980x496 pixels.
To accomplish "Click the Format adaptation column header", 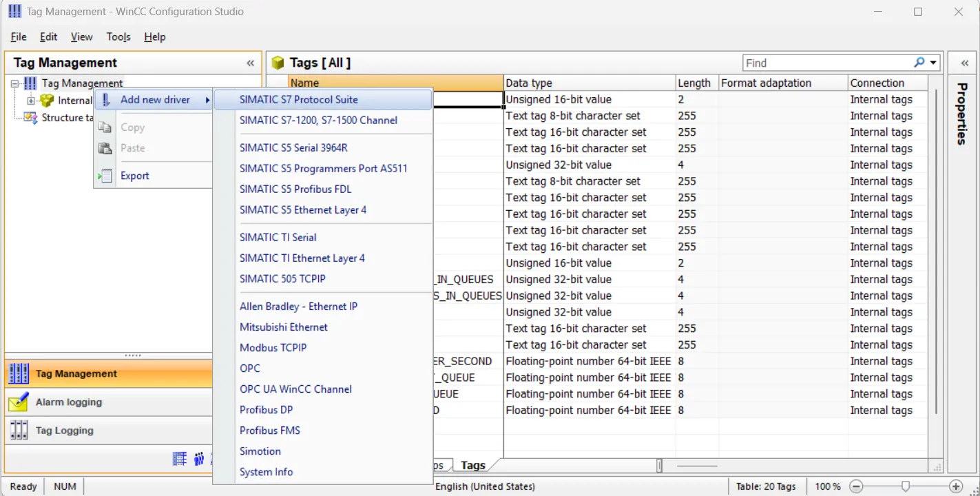I will click(x=783, y=83).
